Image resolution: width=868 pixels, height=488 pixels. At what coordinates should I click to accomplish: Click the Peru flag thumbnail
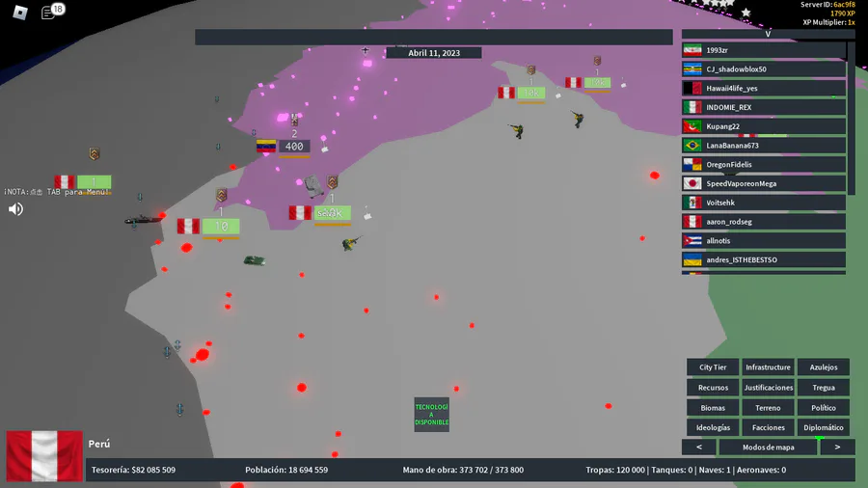[44, 456]
